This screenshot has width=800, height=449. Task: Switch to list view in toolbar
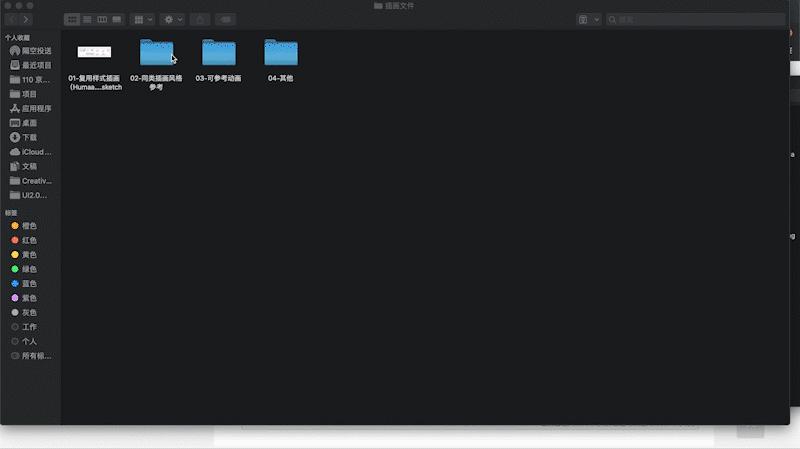pos(87,19)
